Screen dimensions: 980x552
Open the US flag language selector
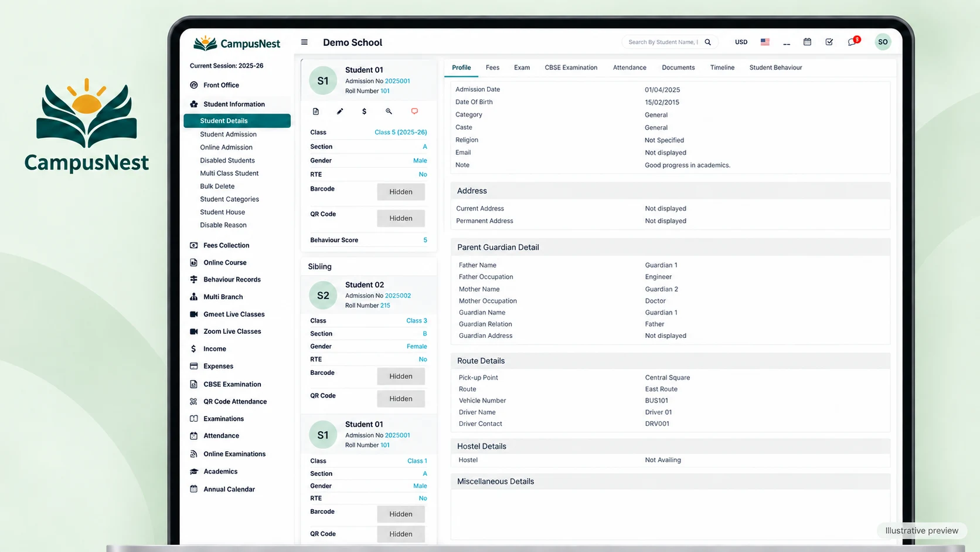(765, 42)
